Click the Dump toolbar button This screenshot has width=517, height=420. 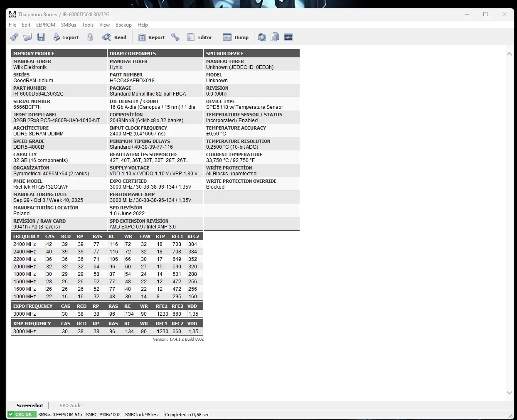tap(236, 37)
